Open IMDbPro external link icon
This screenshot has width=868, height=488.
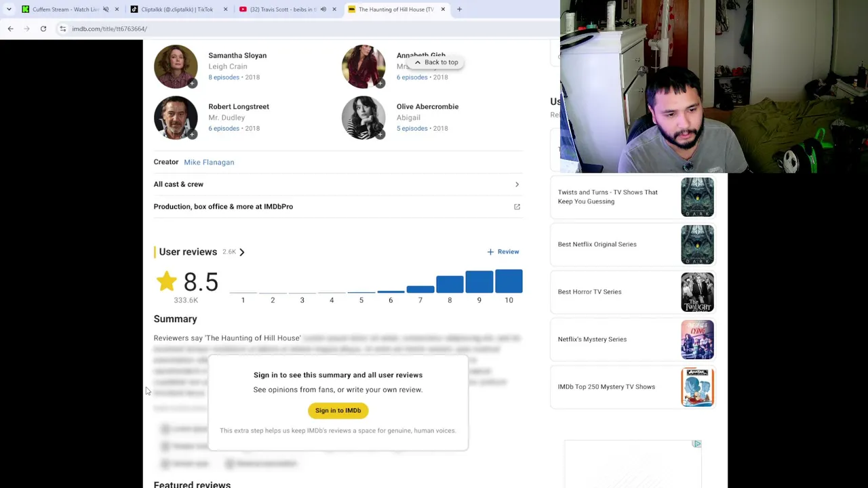pos(517,207)
